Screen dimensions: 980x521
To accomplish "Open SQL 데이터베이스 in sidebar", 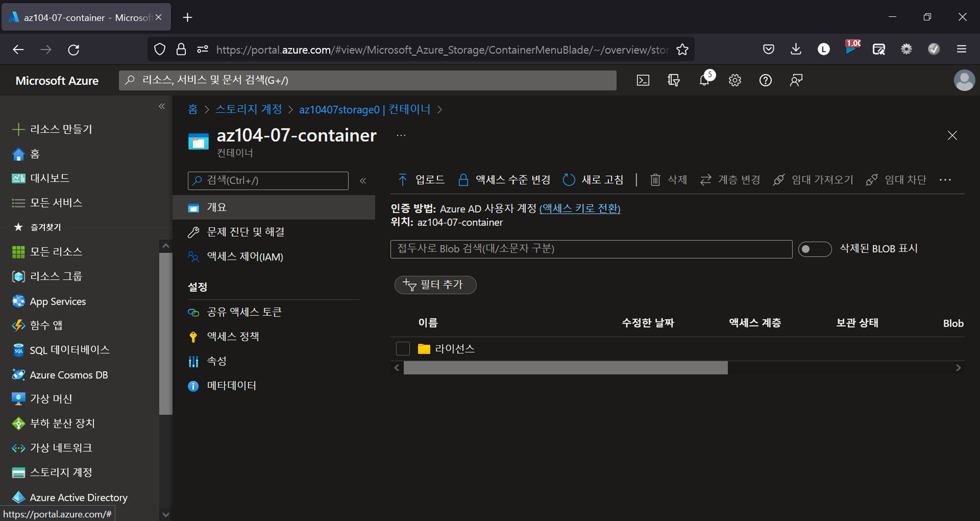I will (x=61, y=349).
